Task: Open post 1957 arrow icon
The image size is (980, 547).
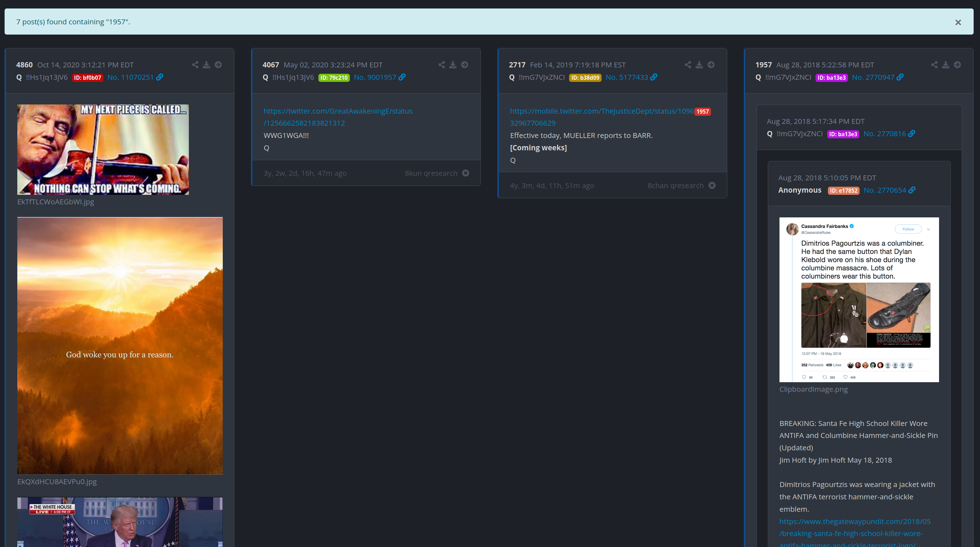Action: (x=957, y=65)
